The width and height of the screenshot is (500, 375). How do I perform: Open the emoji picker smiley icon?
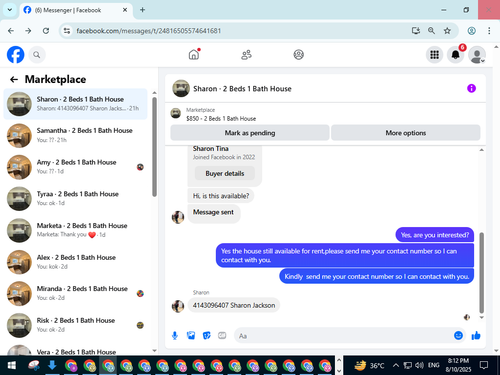[458, 336]
